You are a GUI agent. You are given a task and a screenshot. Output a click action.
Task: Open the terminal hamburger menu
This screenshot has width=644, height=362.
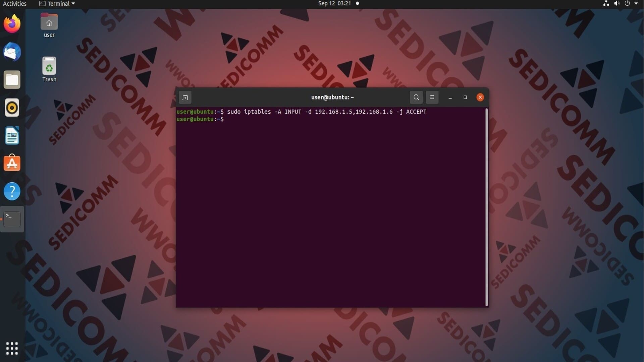(x=432, y=97)
